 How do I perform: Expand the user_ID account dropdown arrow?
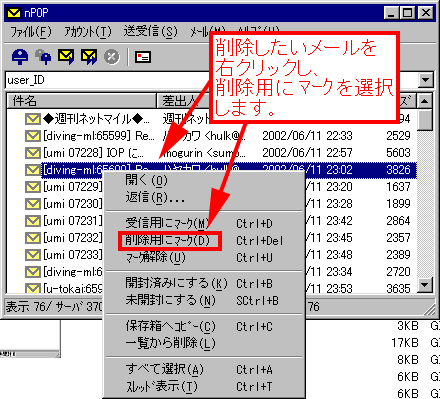point(425,80)
